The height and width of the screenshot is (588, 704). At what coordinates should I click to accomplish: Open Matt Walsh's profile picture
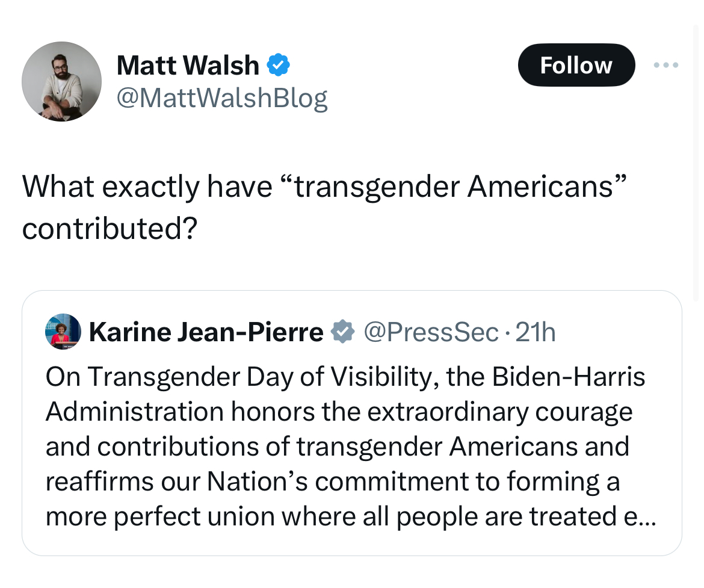coord(61,81)
